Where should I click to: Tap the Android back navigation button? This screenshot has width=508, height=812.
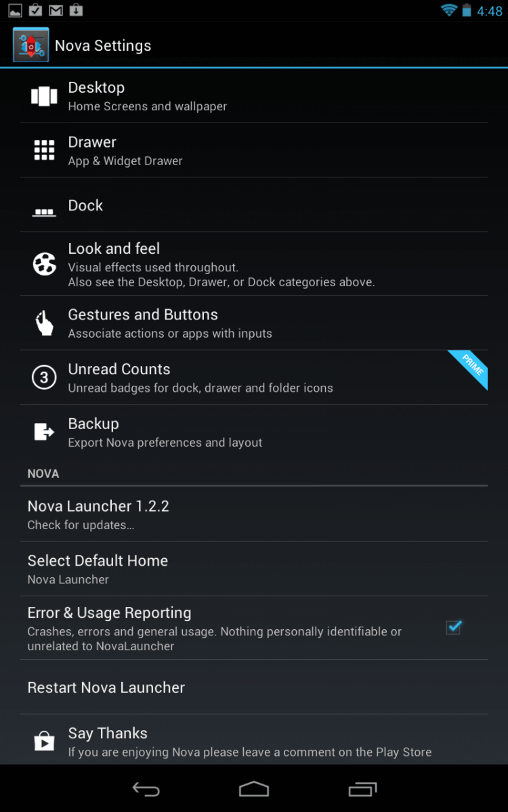146,789
